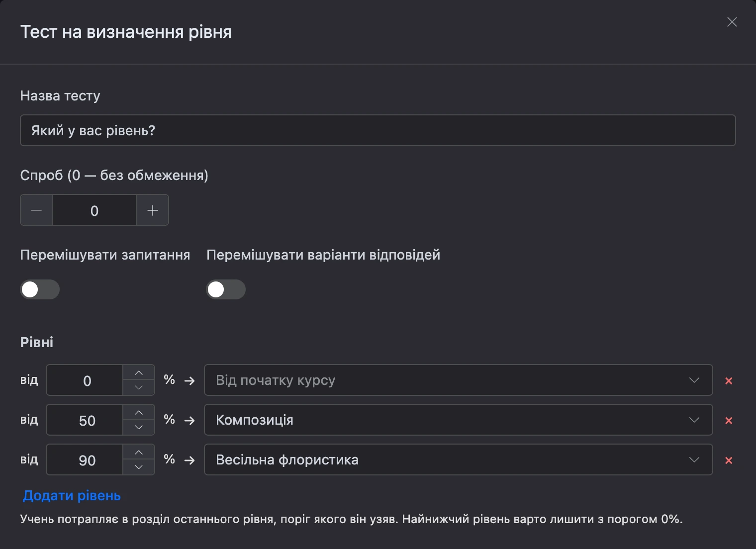This screenshot has height=549, width=756.
Task: Decrement the 50% threshold with down arrow
Action: tap(139, 428)
